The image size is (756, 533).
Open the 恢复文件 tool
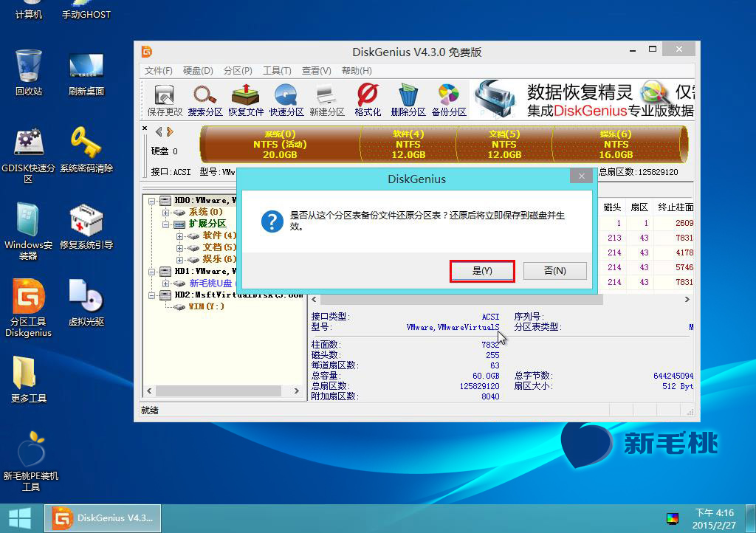246,99
